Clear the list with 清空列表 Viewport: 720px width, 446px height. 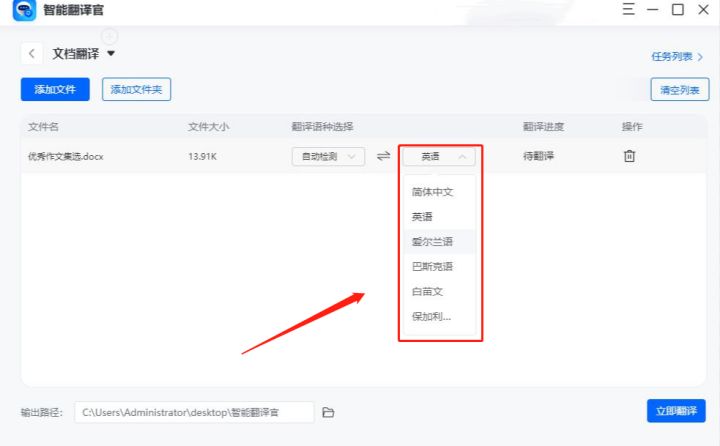(x=680, y=90)
